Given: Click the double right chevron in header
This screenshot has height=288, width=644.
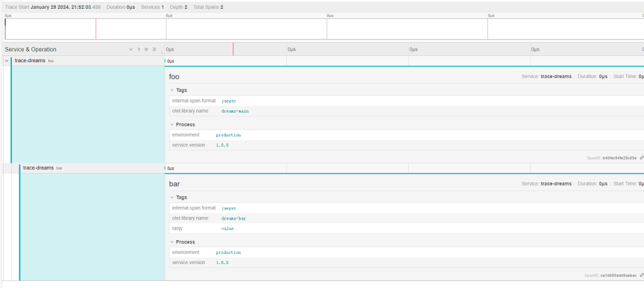Looking at the screenshot, I should (x=154, y=49).
